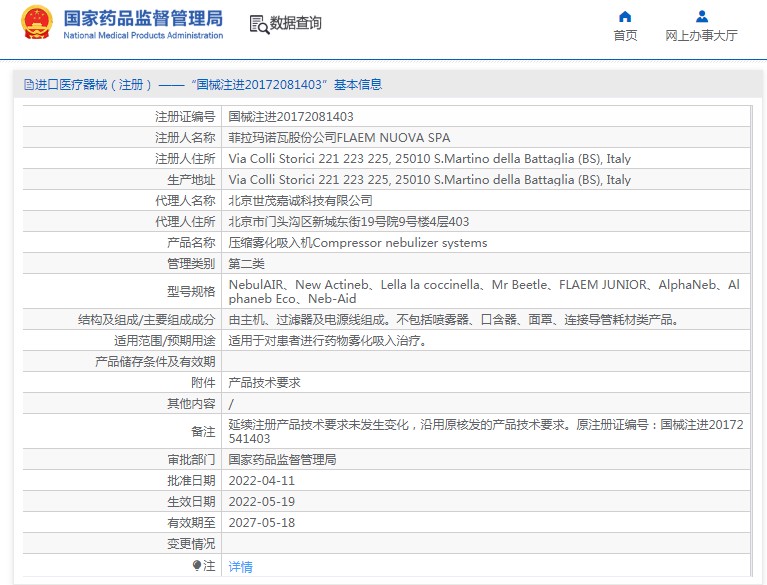Select agent address 北京市门头沟区新城东街19号院
The image size is (767, 585).
pyautogui.click(x=348, y=222)
